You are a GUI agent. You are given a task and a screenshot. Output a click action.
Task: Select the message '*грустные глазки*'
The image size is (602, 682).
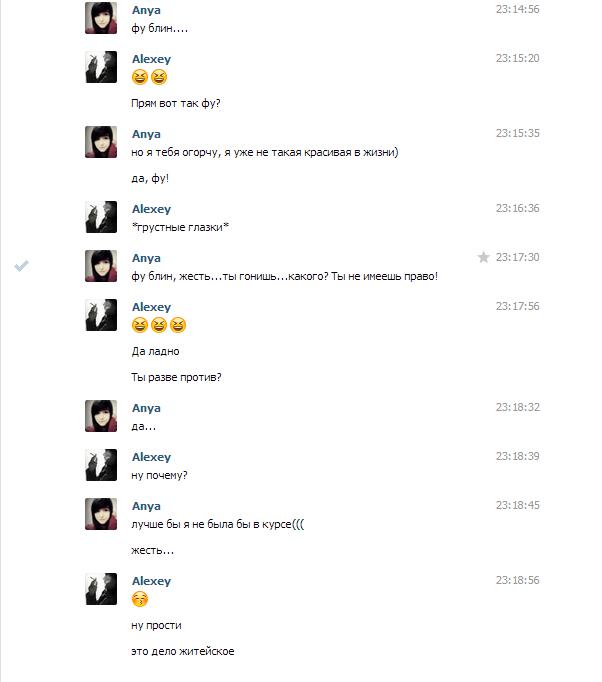pyautogui.click(x=180, y=227)
